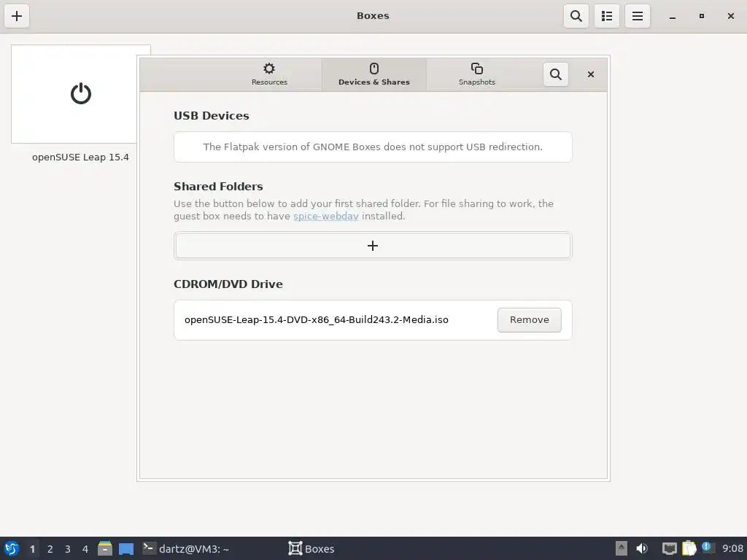Add a shared folder with plus button
Viewport: 747px width, 560px height.
pyautogui.click(x=373, y=246)
